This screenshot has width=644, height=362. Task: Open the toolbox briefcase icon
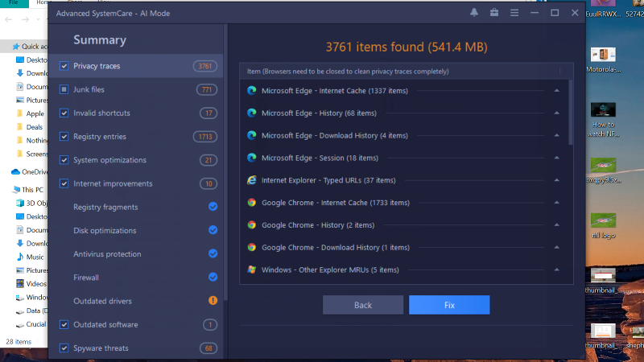coord(494,13)
